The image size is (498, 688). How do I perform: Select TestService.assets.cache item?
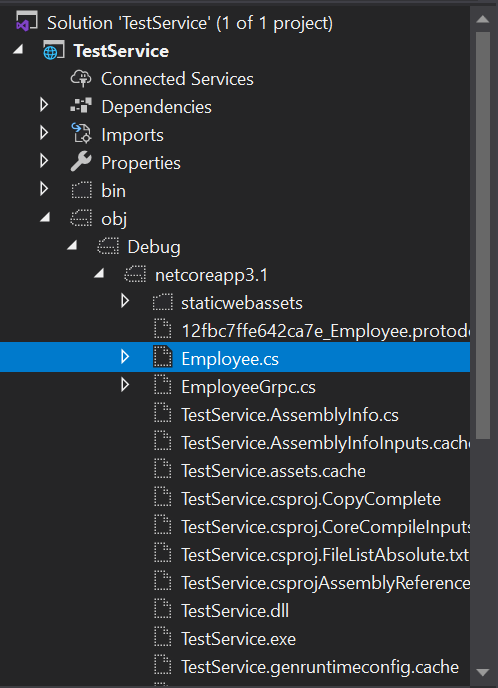click(x=273, y=471)
